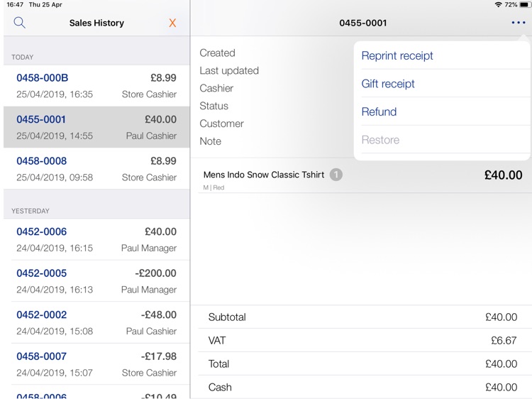Check the battery indicator in status bar
Image resolution: width=532 pixels, height=399 pixels.
[x=525, y=4]
